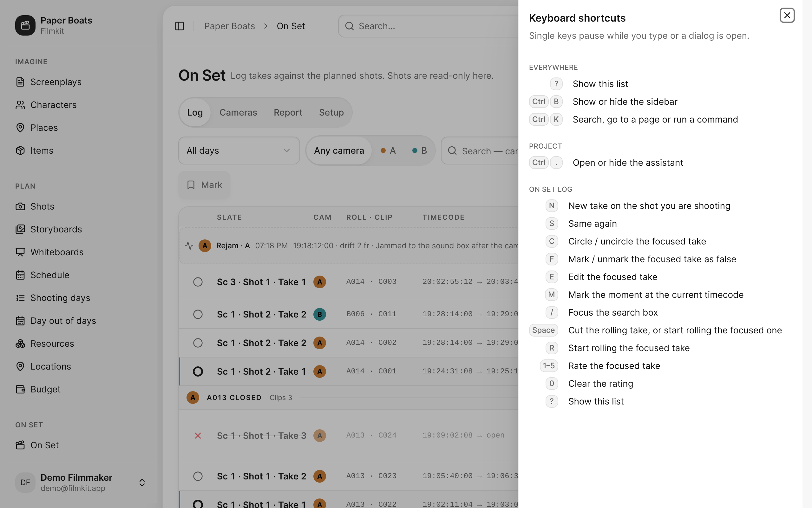The height and width of the screenshot is (508, 812).
Task: Switch to the Log tab
Action: (x=195, y=112)
